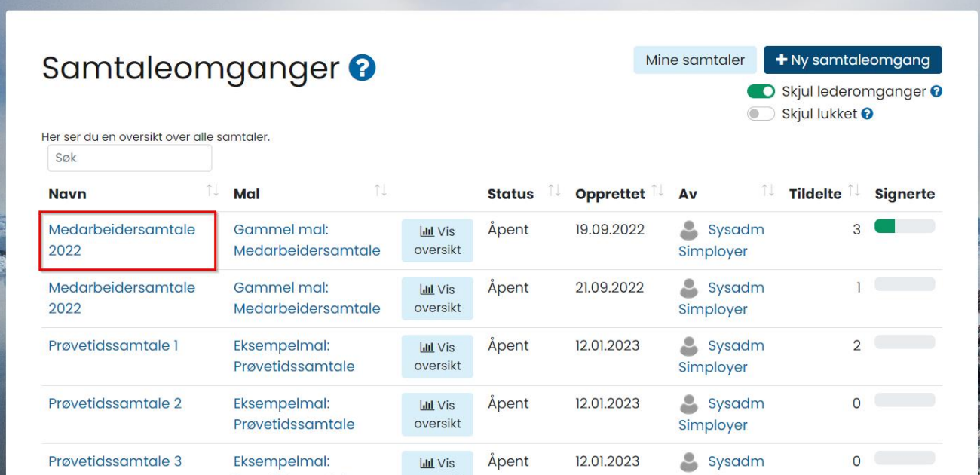This screenshot has height=475, width=980.
Task: Click Vis oversikt for 21.09.2022 row
Action: (437, 299)
